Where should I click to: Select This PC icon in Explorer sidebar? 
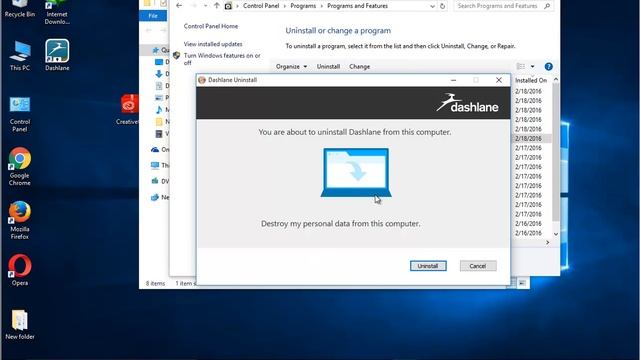pyautogui.click(x=155, y=165)
